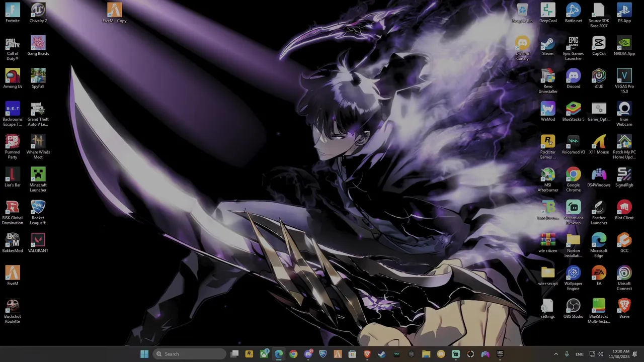Screen dimensions: 644x362
Task: Select the Epic Games Launcher desktop shortcut
Action: [574, 48]
